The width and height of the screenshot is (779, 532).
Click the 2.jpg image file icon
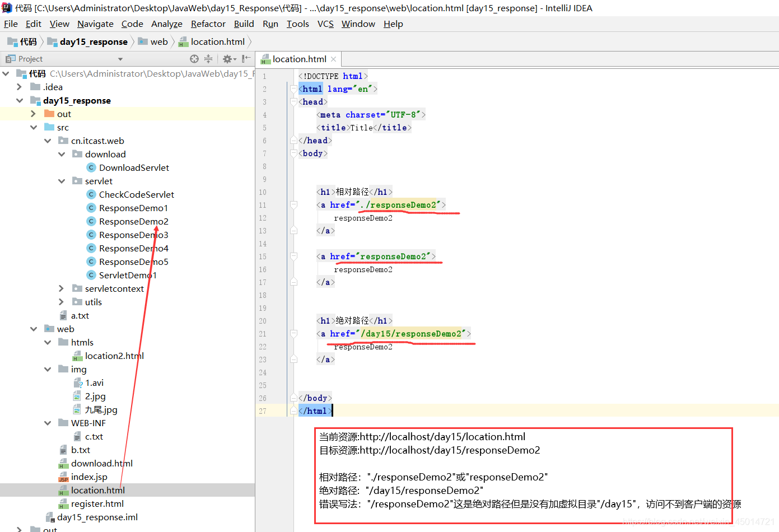[x=77, y=396]
